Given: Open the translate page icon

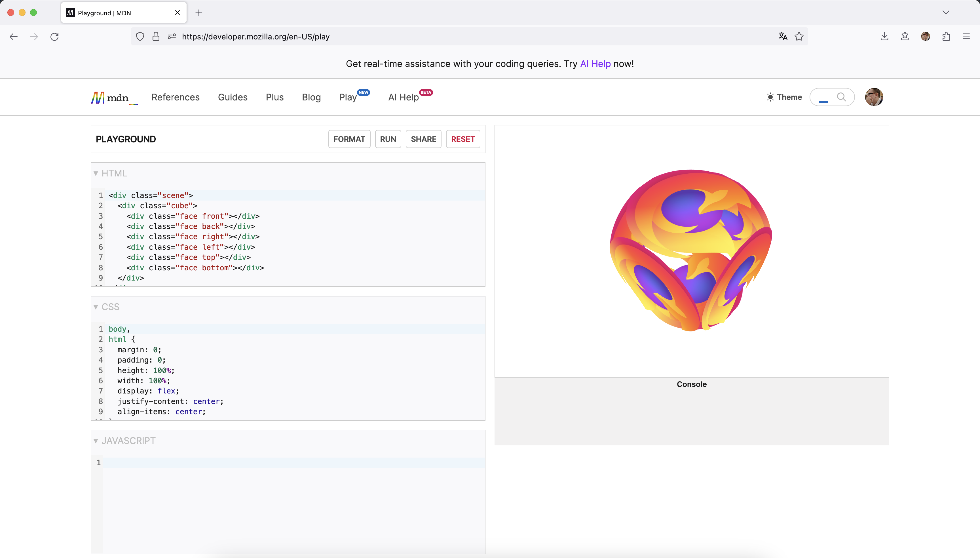Looking at the screenshot, I should point(782,36).
